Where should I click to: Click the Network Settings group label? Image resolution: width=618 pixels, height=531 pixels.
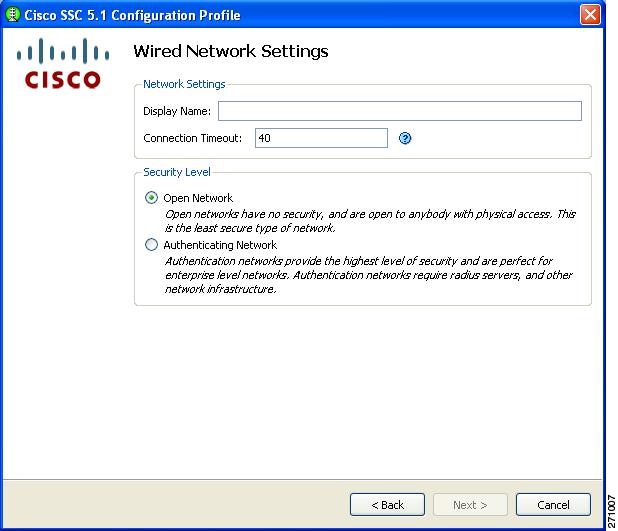pos(184,84)
